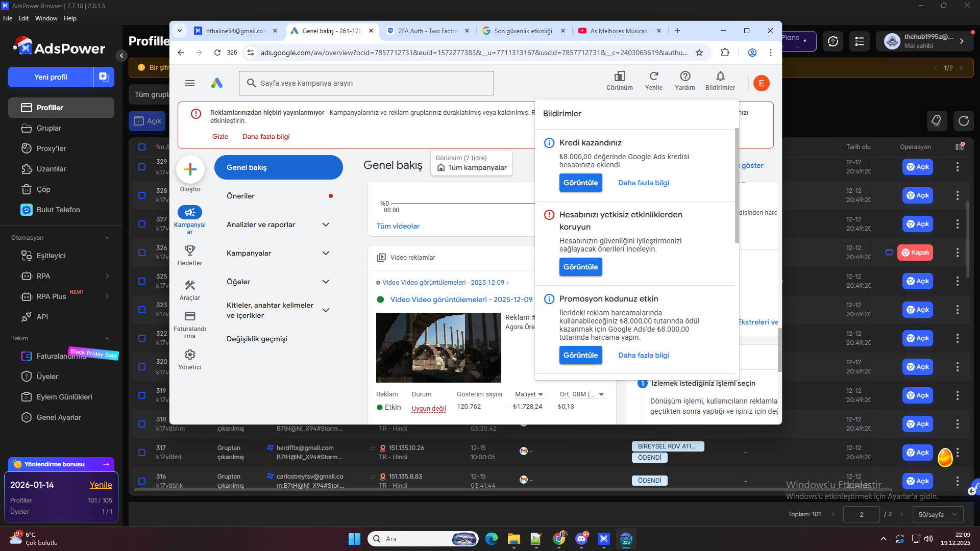The height and width of the screenshot is (551, 980).
Task: Click the batch new profile icon
Action: [104, 77]
